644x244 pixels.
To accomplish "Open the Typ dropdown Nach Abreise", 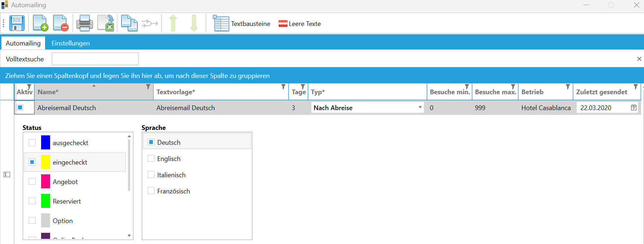I will click(420, 108).
